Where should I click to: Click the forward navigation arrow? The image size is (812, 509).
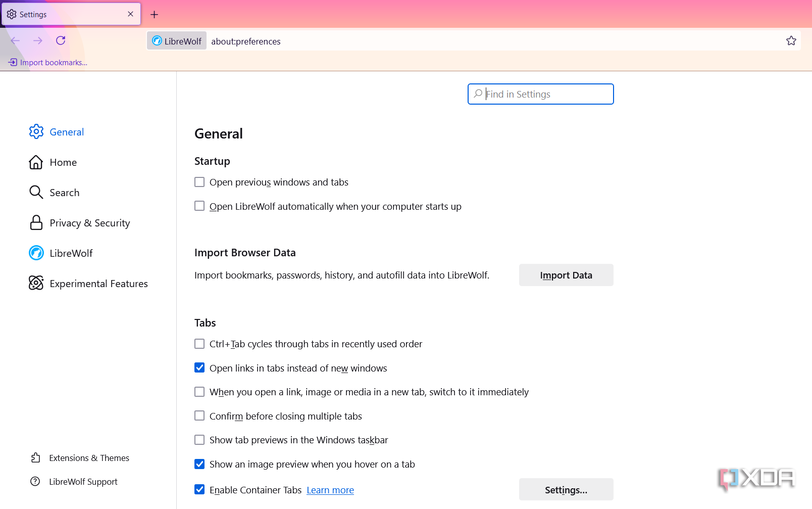click(38, 40)
